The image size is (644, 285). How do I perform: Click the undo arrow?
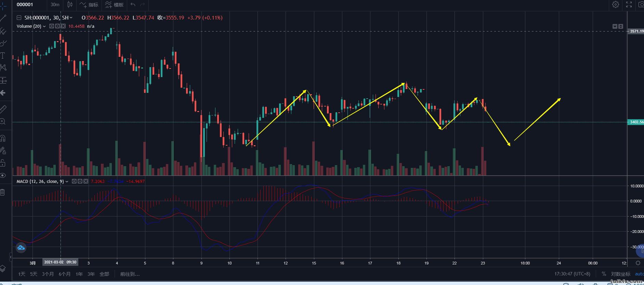(x=133, y=4)
